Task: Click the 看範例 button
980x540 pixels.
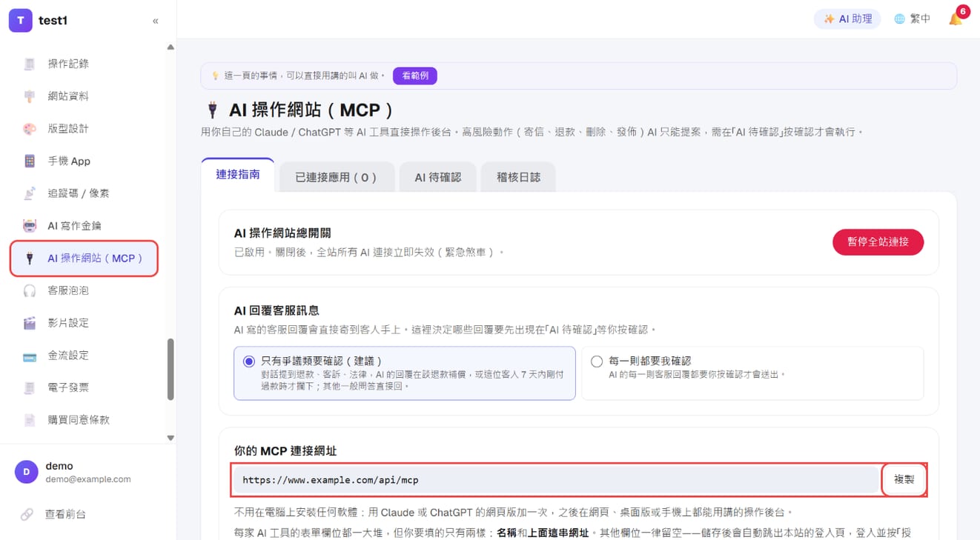Action: click(415, 76)
